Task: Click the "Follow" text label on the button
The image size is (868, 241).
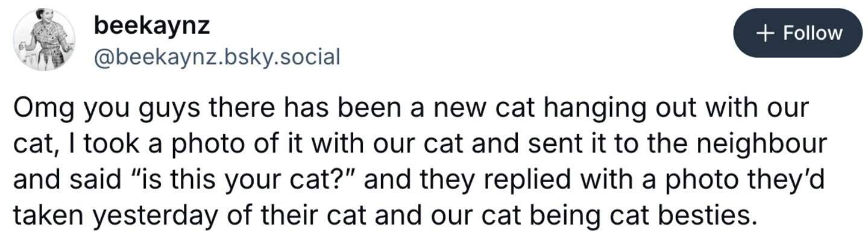Action: click(812, 33)
